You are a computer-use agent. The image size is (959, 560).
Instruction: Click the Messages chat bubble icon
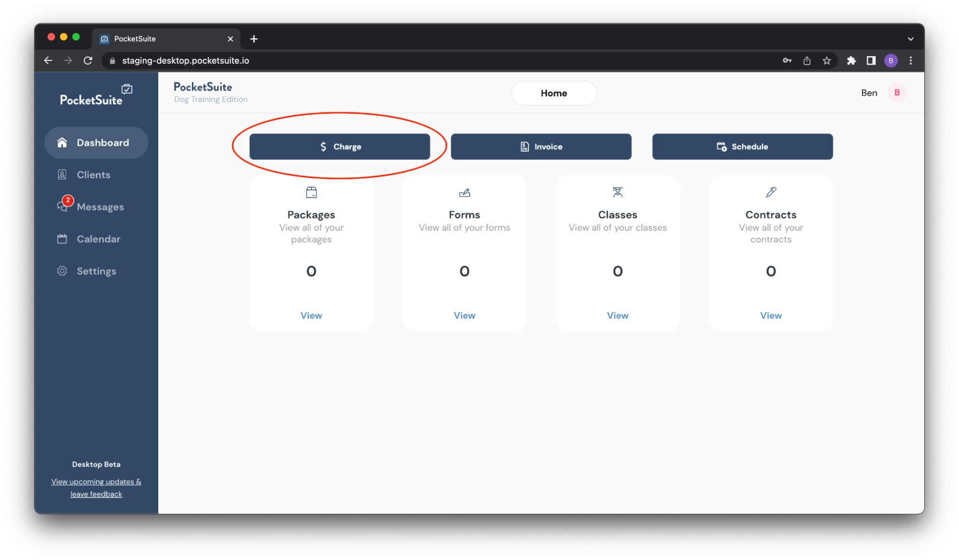pos(62,207)
